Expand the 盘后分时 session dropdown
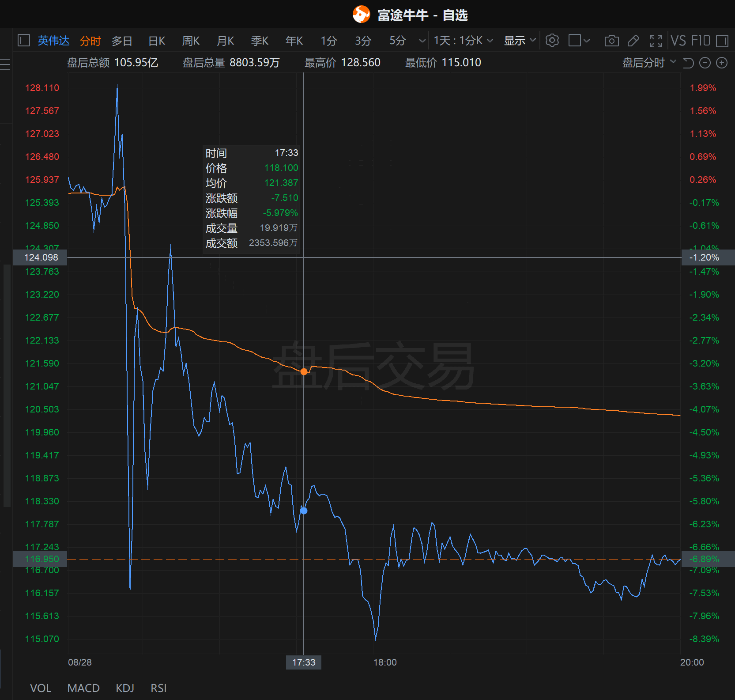This screenshot has height=700, width=735. (648, 63)
